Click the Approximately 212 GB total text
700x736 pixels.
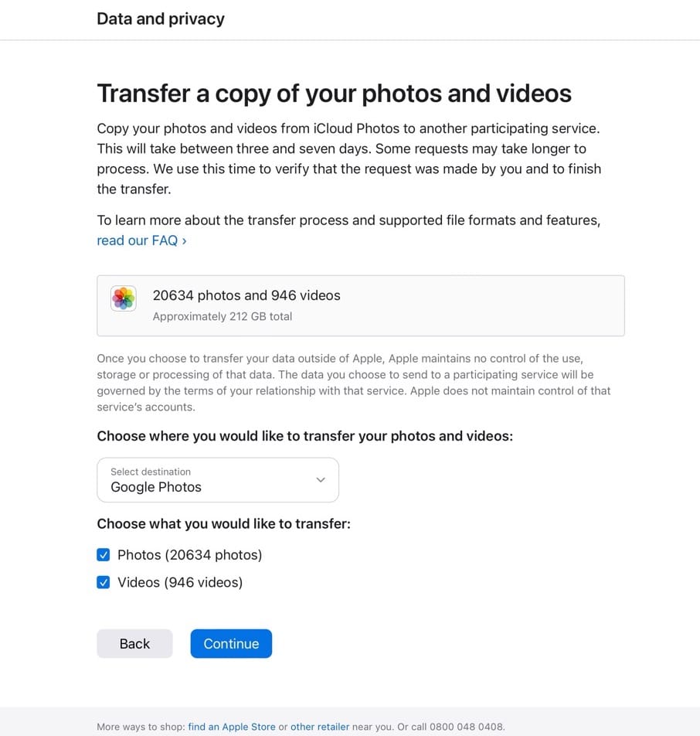[x=223, y=317]
